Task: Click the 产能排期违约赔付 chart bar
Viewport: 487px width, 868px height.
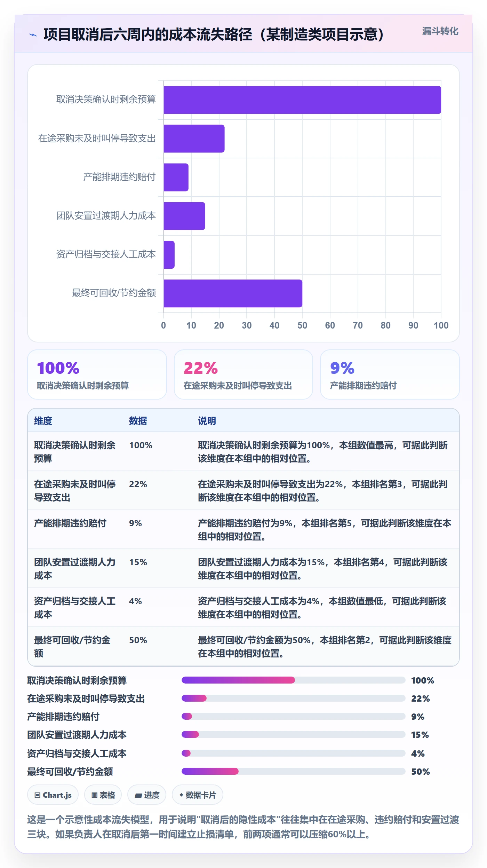Action: click(x=176, y=177)
